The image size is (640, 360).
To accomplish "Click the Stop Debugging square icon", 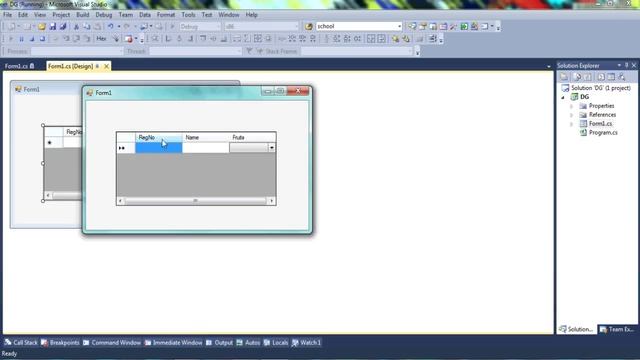I will coord(32,39).
